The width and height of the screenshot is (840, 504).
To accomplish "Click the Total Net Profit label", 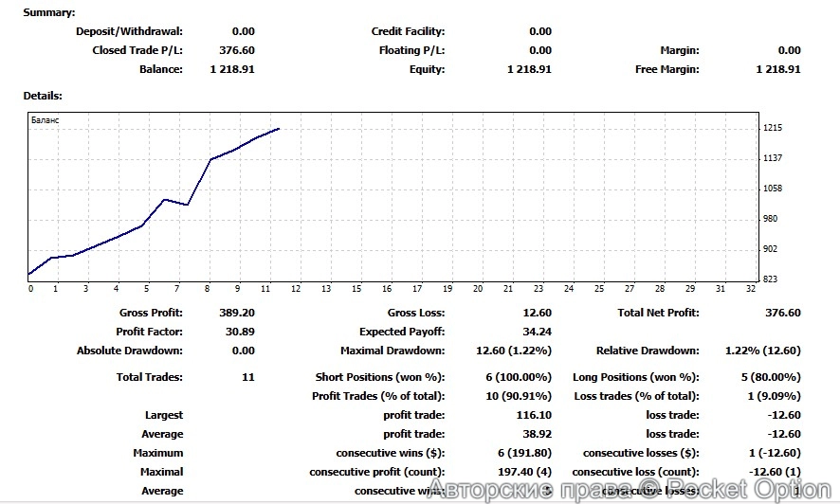I will (658, 313).
